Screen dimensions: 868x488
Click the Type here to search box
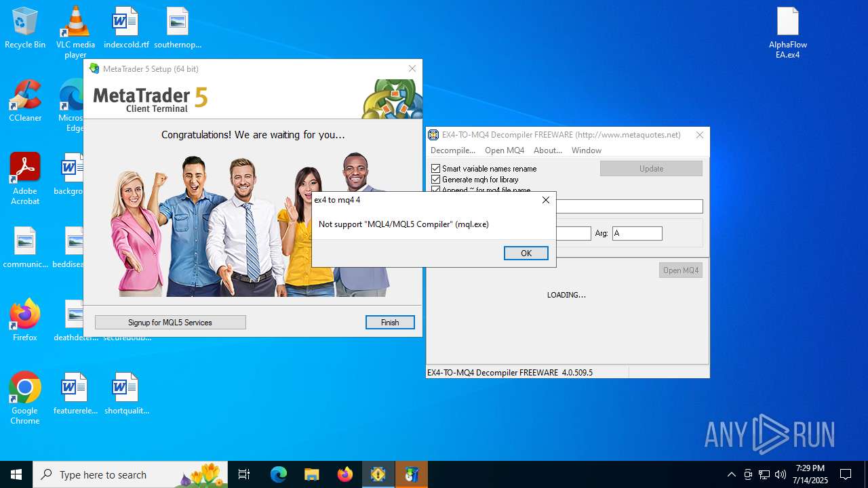pyautogui.click(x=131, y=474)
